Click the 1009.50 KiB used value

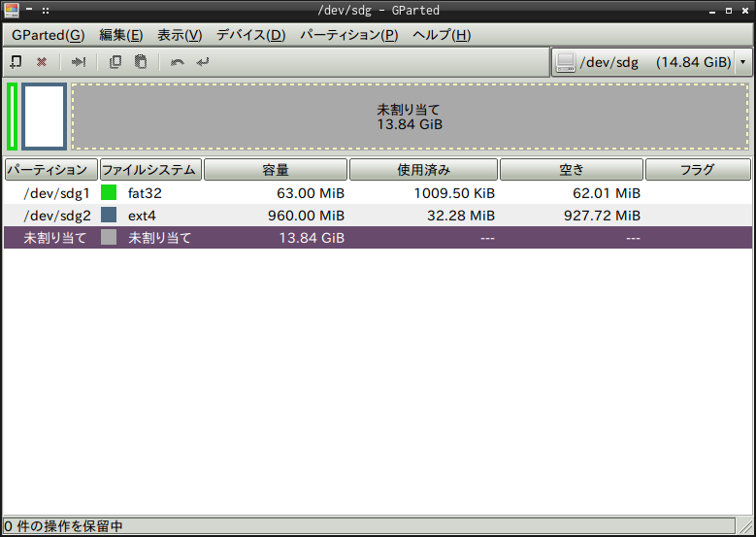454,193
